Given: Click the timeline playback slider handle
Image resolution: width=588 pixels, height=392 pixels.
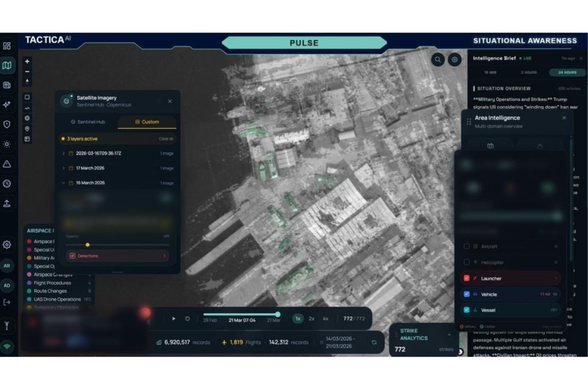Looking at the screenshot, I should click(278, 314).
